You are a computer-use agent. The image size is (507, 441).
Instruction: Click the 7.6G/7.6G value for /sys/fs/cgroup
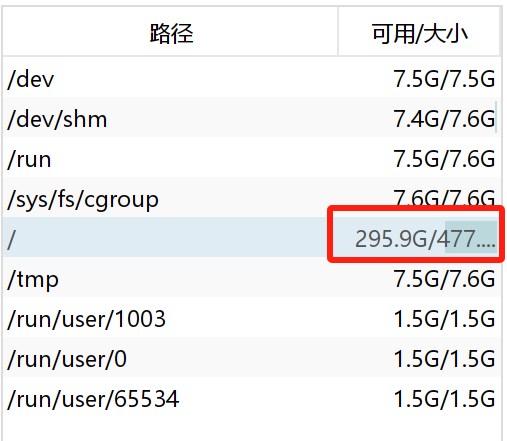(444, 197)
